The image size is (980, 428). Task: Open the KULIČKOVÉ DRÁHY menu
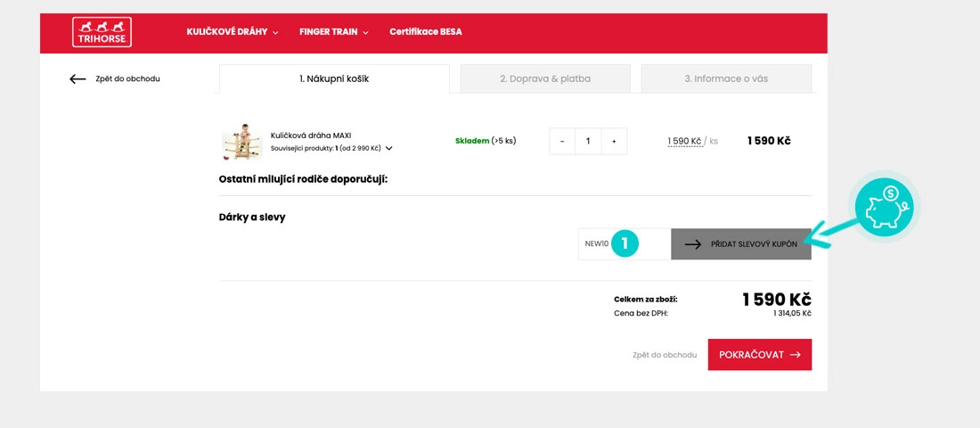tap(233, 32)
